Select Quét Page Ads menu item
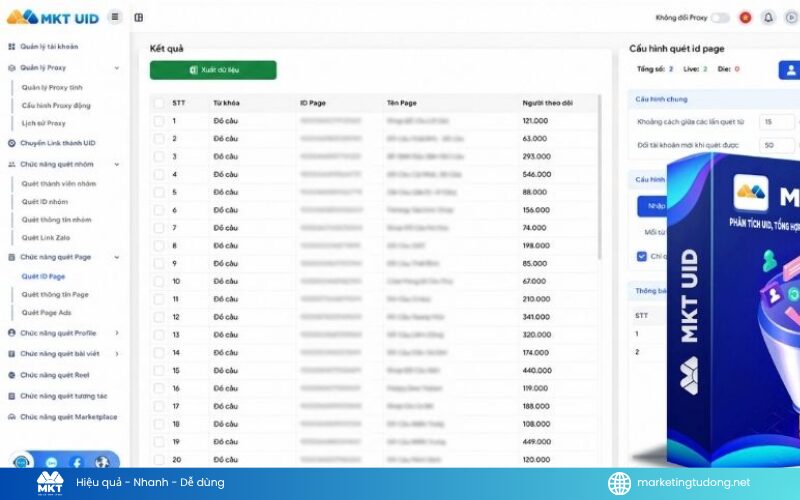The width and height of the screenshot is (800, 500). click(46, 313)
